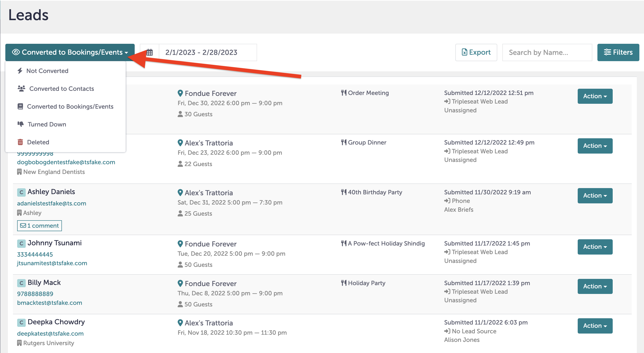
Task: Click email bmacktest@tsfake.com
Action: (50, 303)
